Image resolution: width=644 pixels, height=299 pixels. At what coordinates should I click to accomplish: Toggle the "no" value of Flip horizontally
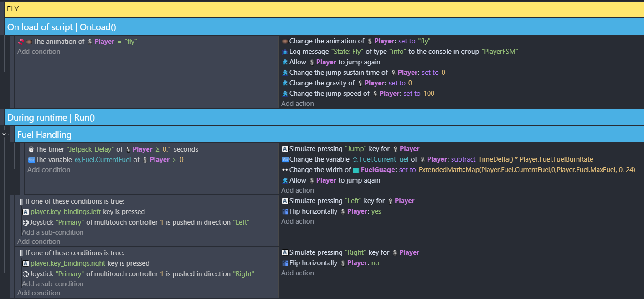click(x=375, y=263)
